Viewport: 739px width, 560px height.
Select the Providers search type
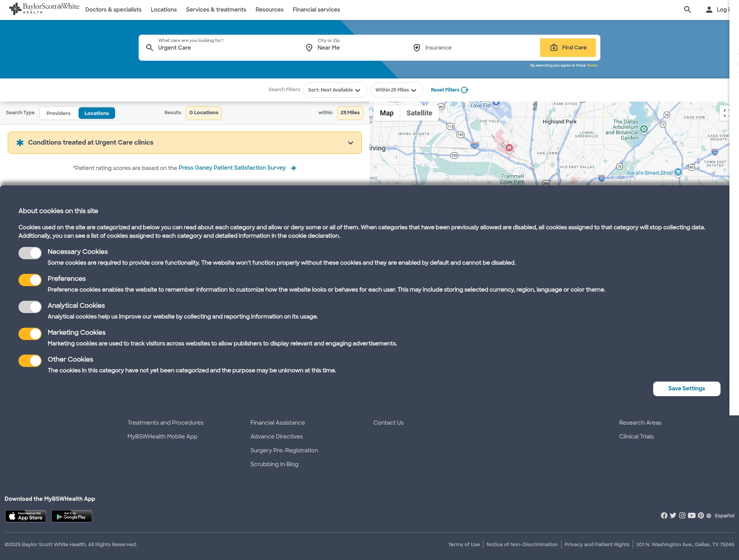[59, 113]
